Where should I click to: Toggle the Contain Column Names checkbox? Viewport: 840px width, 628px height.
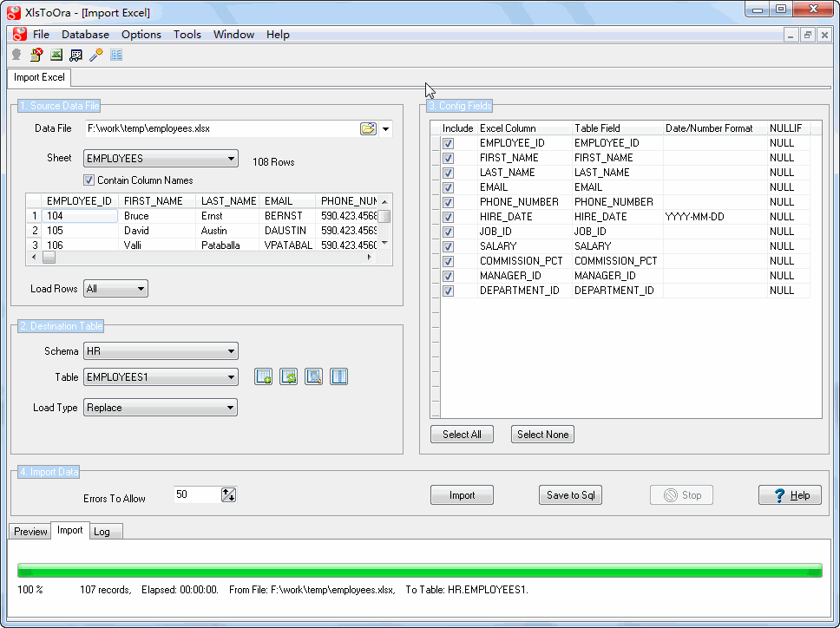point(89,180)
